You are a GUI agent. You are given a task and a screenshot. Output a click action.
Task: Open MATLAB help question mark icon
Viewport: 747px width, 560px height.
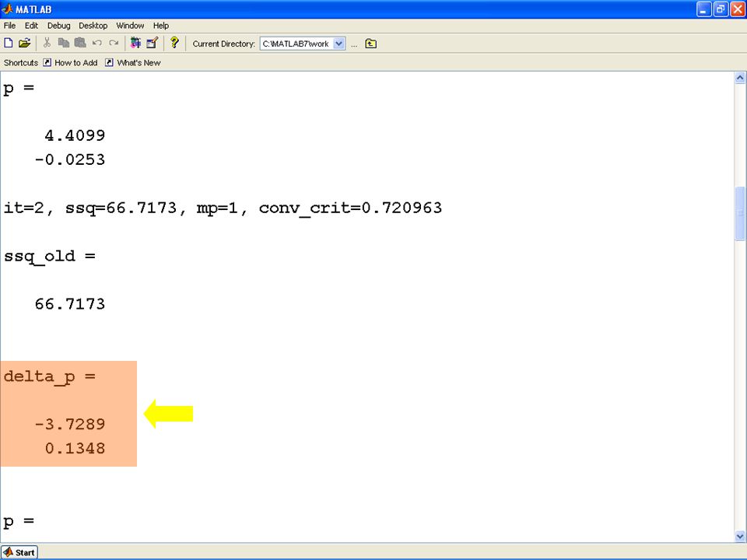(x=174, y=43)
